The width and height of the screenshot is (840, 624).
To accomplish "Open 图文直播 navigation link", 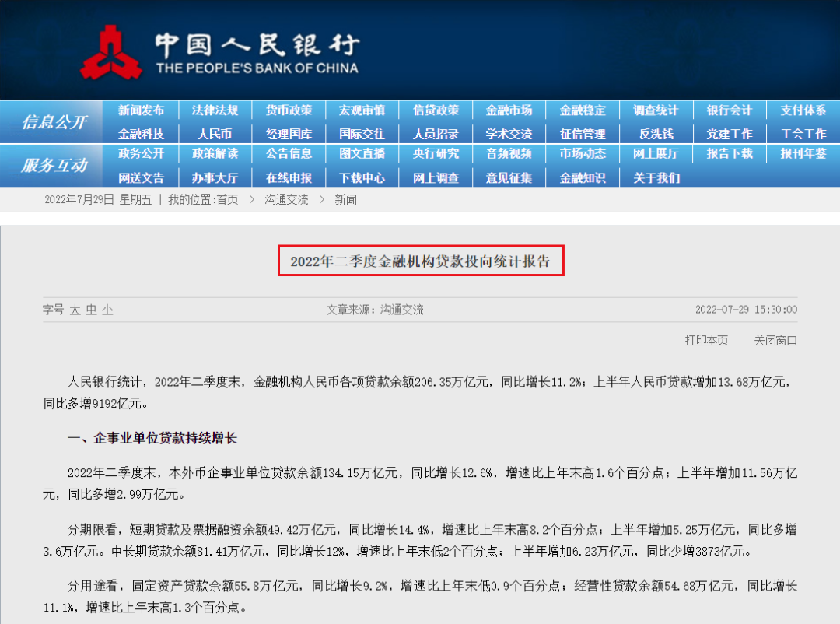I will click(x=362, y=153).
